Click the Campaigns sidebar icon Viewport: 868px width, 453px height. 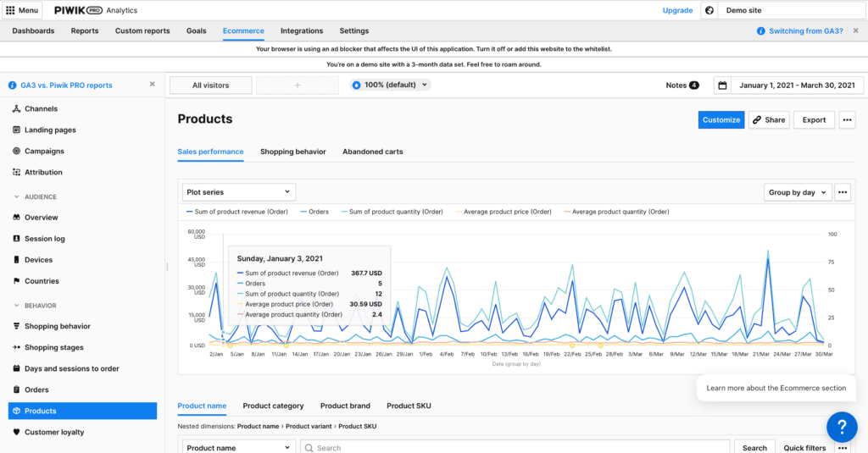(x=17, y=152)
